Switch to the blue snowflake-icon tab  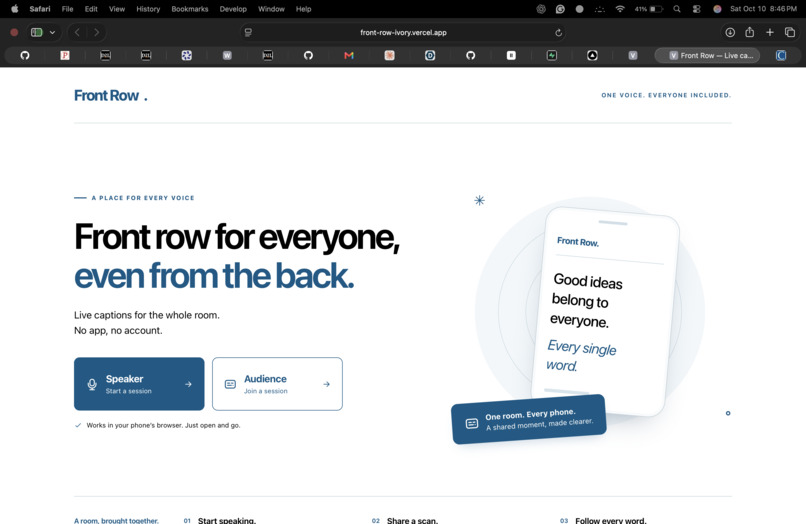187,55
